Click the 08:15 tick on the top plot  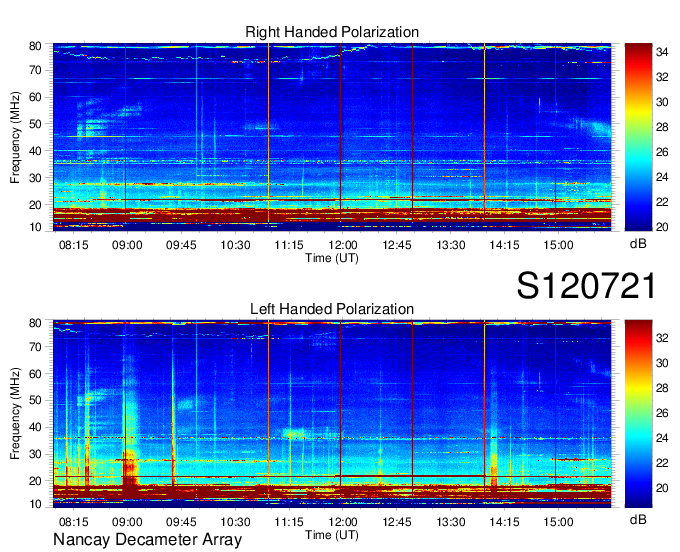[x=73, y=245]
